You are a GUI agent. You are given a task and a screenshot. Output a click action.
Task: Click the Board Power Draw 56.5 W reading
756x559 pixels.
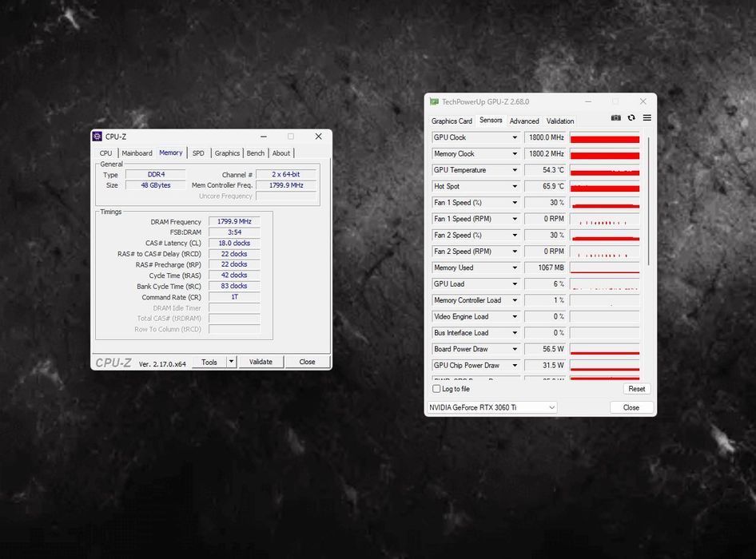(x=545, y=349)
